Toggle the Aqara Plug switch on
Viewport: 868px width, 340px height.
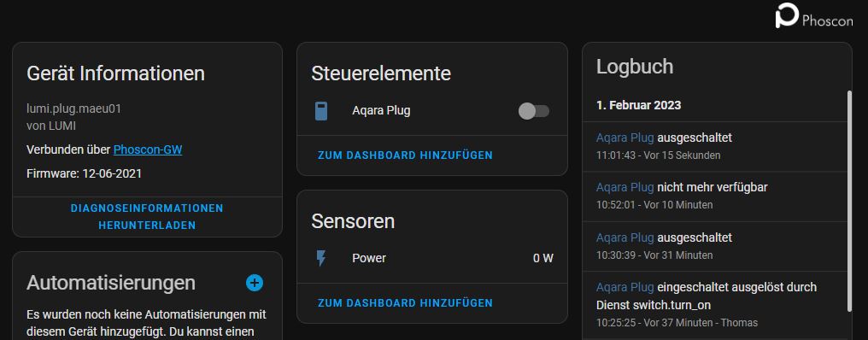(x=534, y=111)
